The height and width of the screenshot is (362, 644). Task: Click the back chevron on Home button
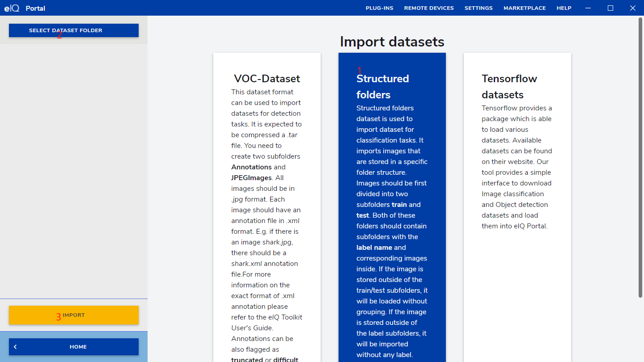click(15, 347)
